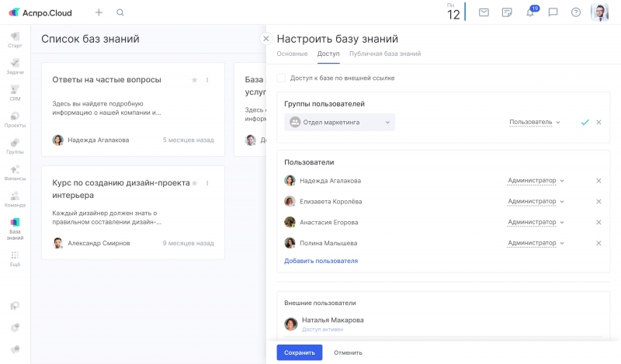Open the mail envelope icon
The width and height of the screenshot is (621, 364).
click(484, 12)
